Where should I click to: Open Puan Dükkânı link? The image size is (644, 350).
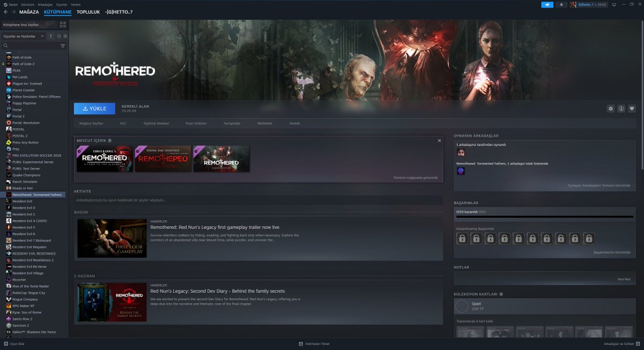coord(196,123)
